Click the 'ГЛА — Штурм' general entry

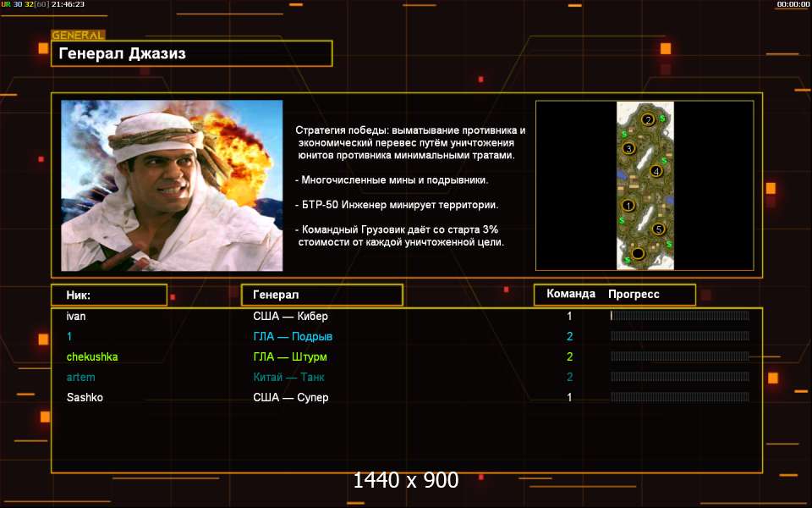290,356
